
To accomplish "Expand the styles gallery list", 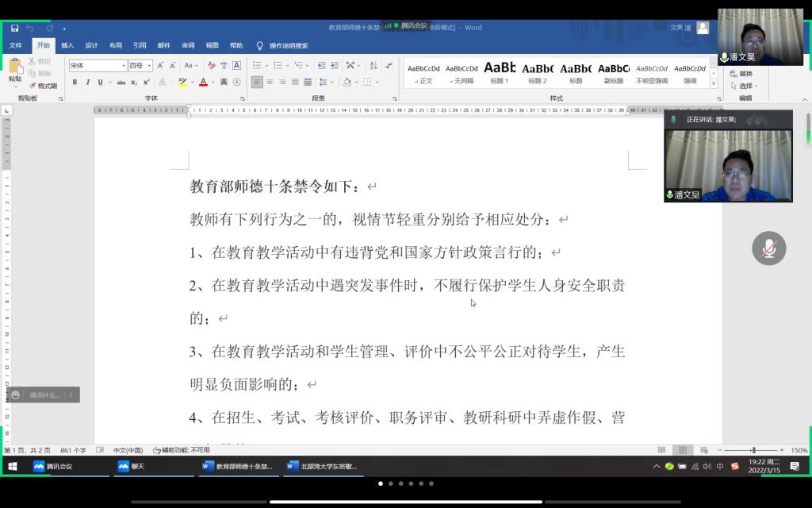I will click(x=713, y=83).
